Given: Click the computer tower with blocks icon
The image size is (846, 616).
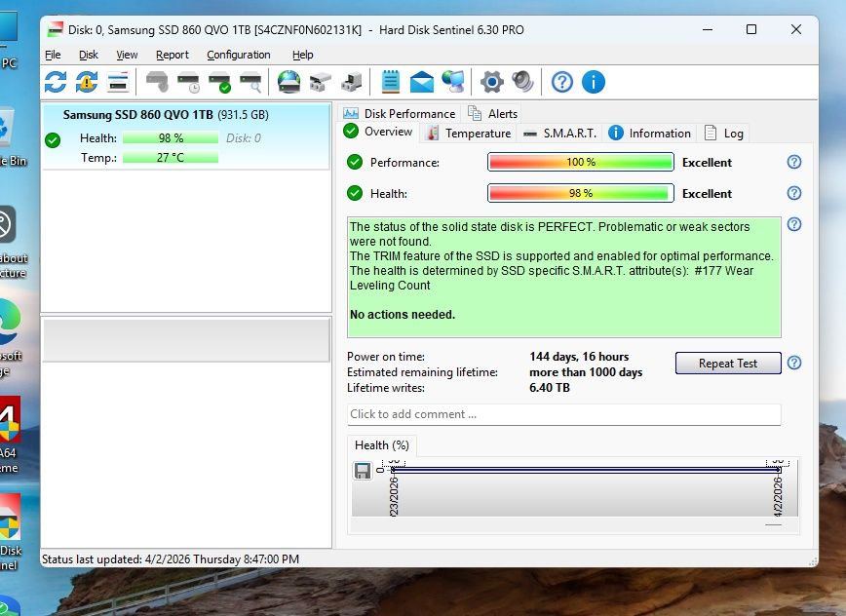Looking at the screenshot, I should 352,82.
